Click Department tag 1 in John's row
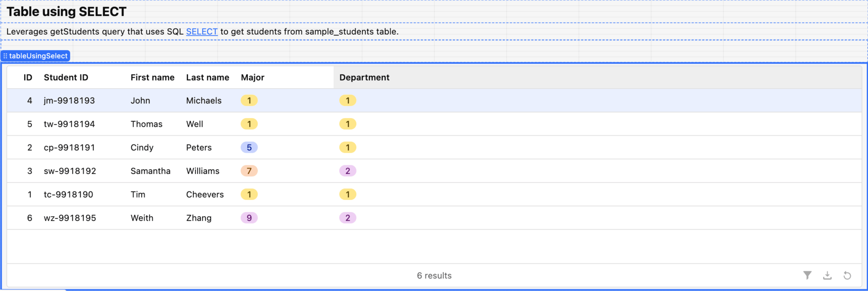Image resolution: width=868 pixels, height=291 pixels. click(x=348, y=100)
